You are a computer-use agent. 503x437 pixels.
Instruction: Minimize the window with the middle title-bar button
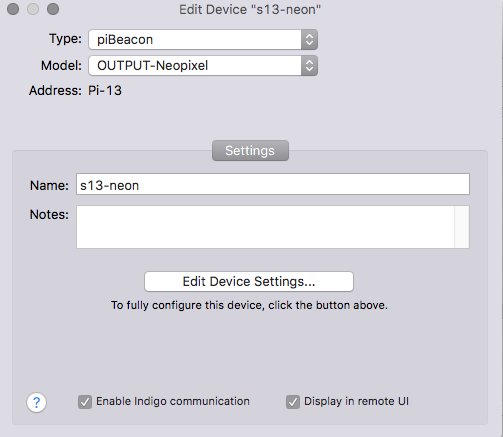pyautogui.click(x=33, y=9)
